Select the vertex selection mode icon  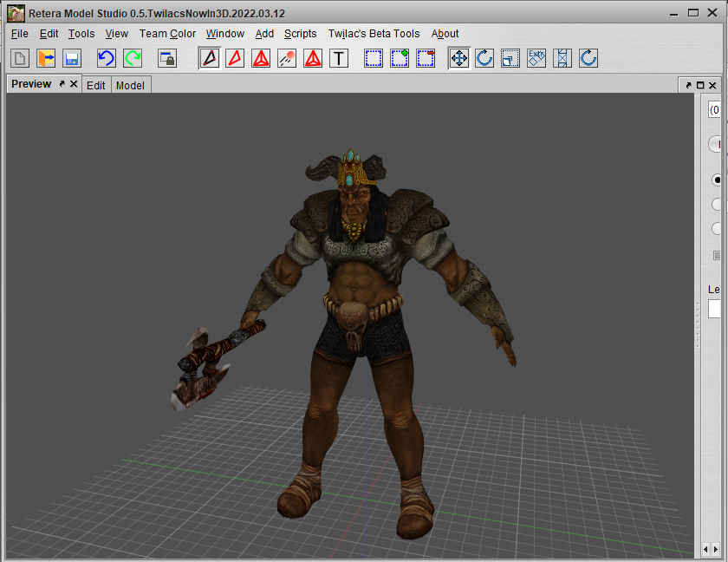[x=209, y=58]
